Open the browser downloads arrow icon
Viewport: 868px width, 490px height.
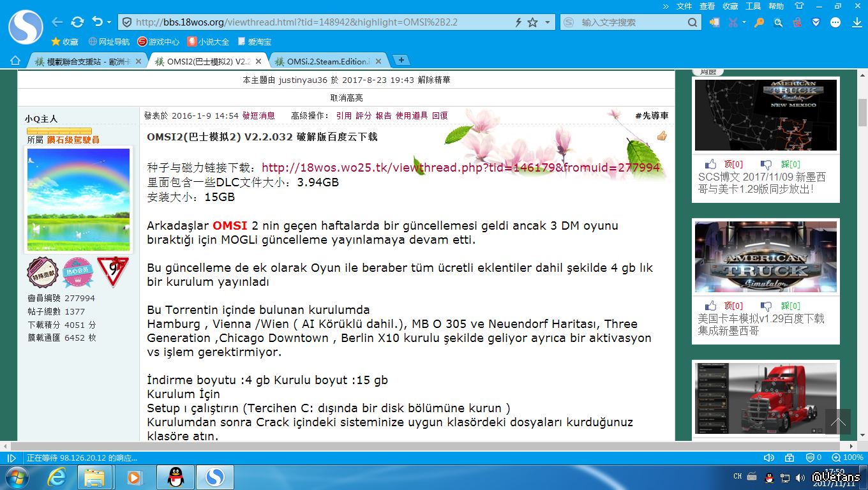point(857,22)
